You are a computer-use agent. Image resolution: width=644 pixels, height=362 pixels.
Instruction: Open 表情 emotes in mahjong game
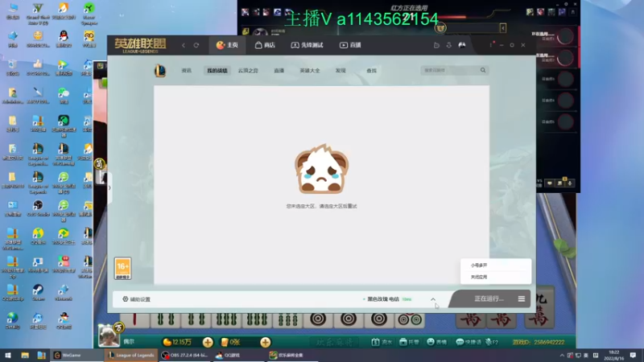[436, 342]
